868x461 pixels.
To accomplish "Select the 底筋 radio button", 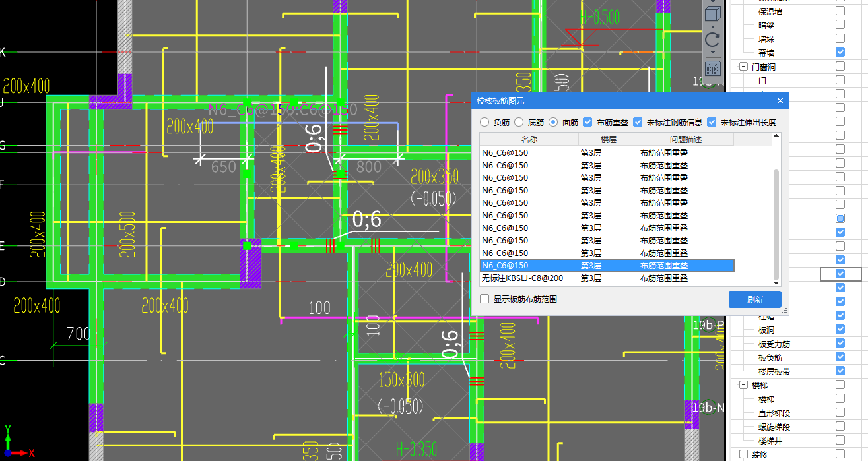I will [519, 122].
